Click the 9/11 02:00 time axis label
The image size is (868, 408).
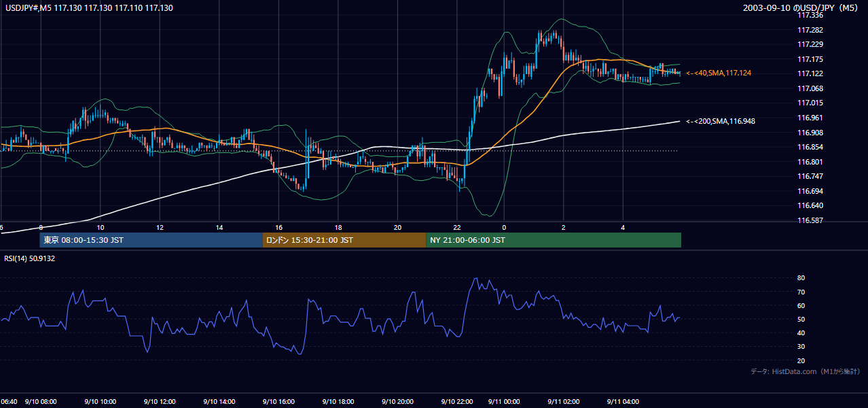point(564,402)
